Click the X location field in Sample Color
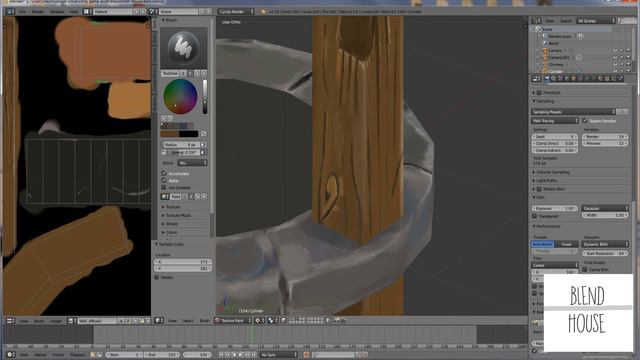Viewport: 640px width, 360px height. [182, 262]
